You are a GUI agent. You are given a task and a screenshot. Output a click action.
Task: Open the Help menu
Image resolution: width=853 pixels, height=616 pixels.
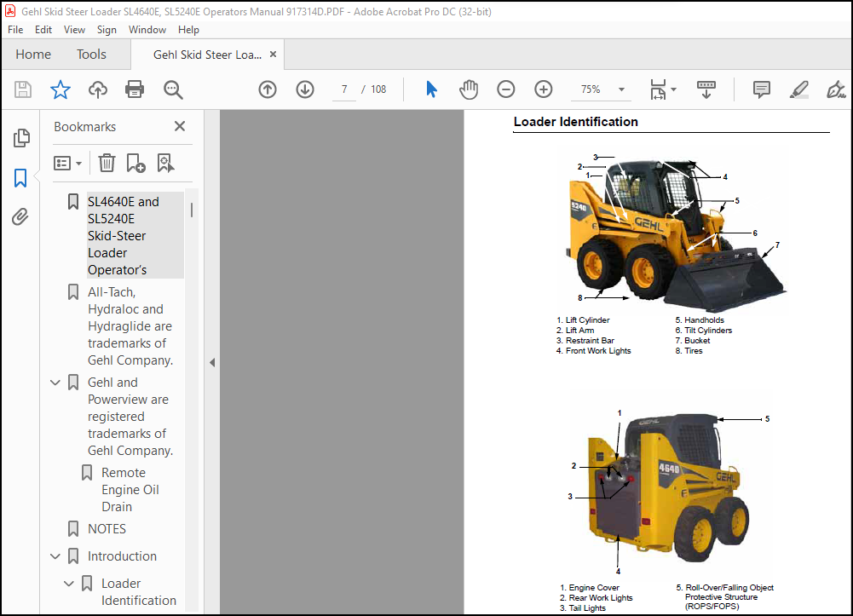(x=188, y=29)
